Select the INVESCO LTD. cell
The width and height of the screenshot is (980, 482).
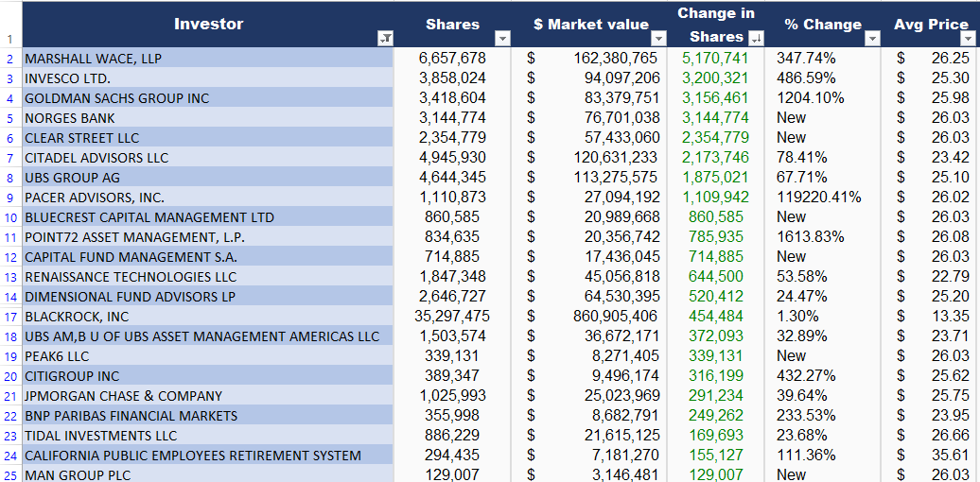point(208,78)
